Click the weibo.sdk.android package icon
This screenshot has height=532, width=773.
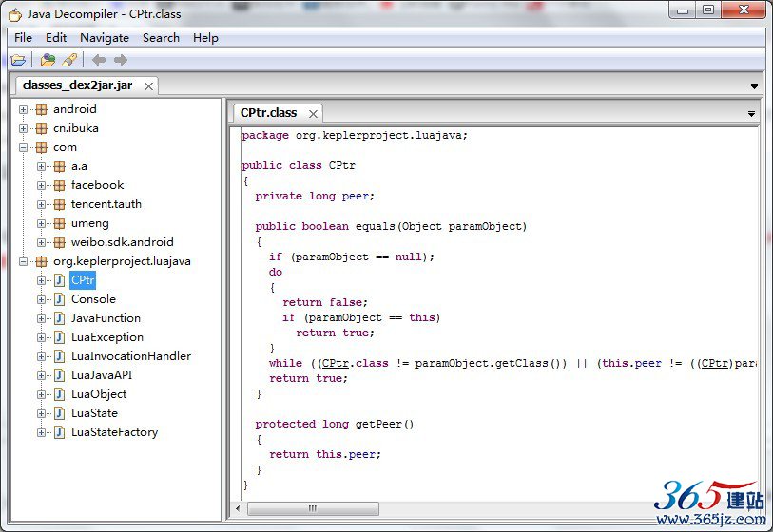click(x=59, y=242)
